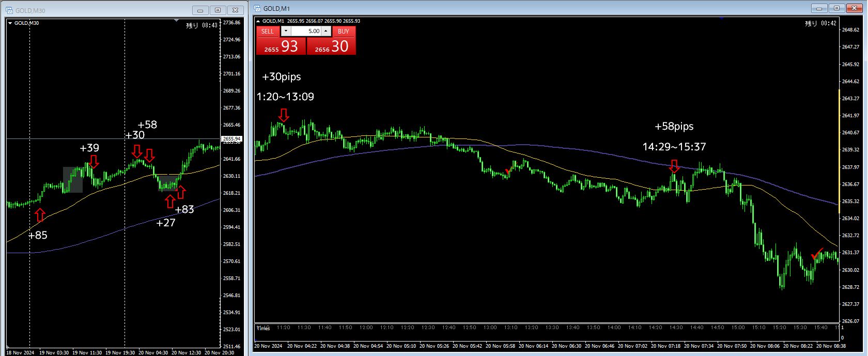
Task: Click the 2655.94 current price label on M30
Action: [x=231, y=139]
